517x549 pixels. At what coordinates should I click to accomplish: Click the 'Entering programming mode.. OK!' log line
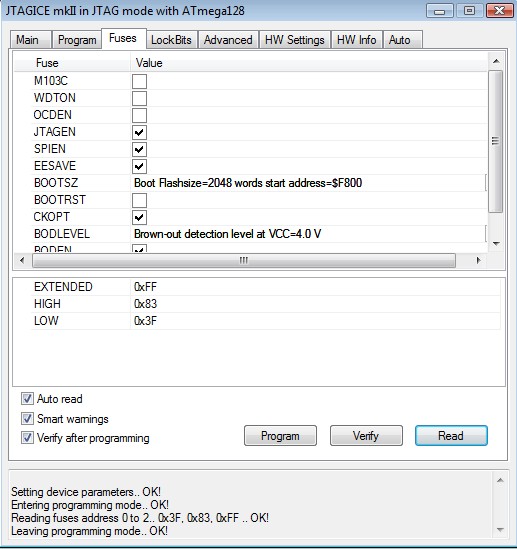tap(90, 505)
